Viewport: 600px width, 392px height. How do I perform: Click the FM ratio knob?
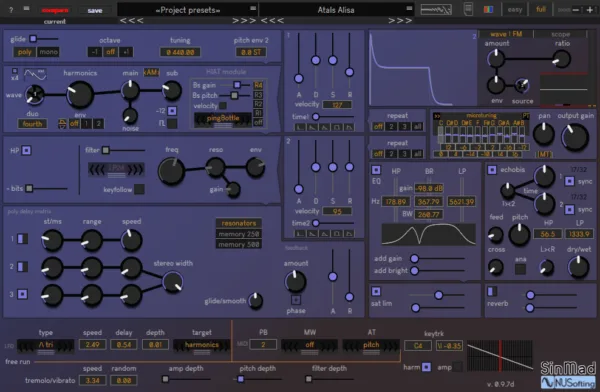[561, 59]
